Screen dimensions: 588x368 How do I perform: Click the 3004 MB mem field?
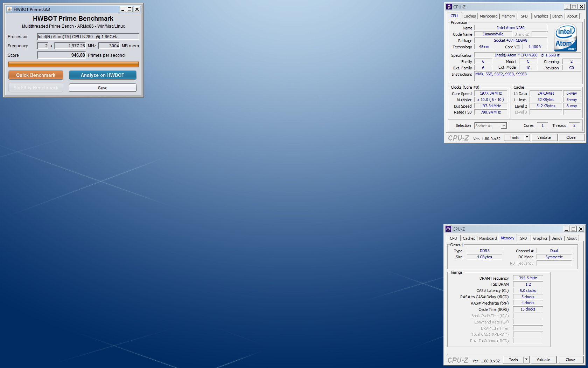pyautogui.click(x=109, y=46)
